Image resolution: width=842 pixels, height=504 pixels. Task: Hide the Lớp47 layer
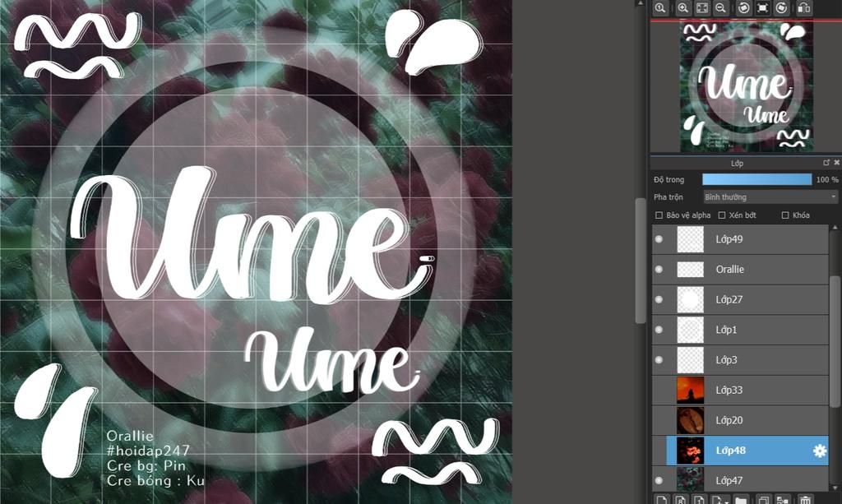pyautogui.click(x=659, y=480)
